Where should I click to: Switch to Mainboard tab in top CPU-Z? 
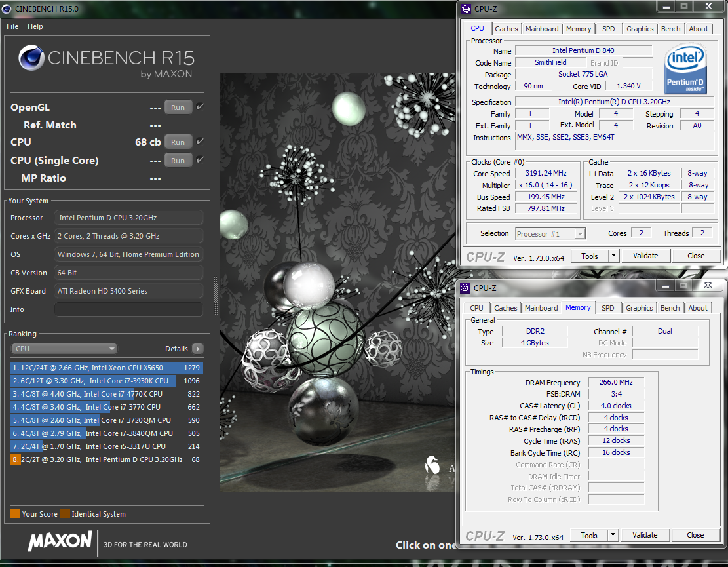click(x=542, y=29)
